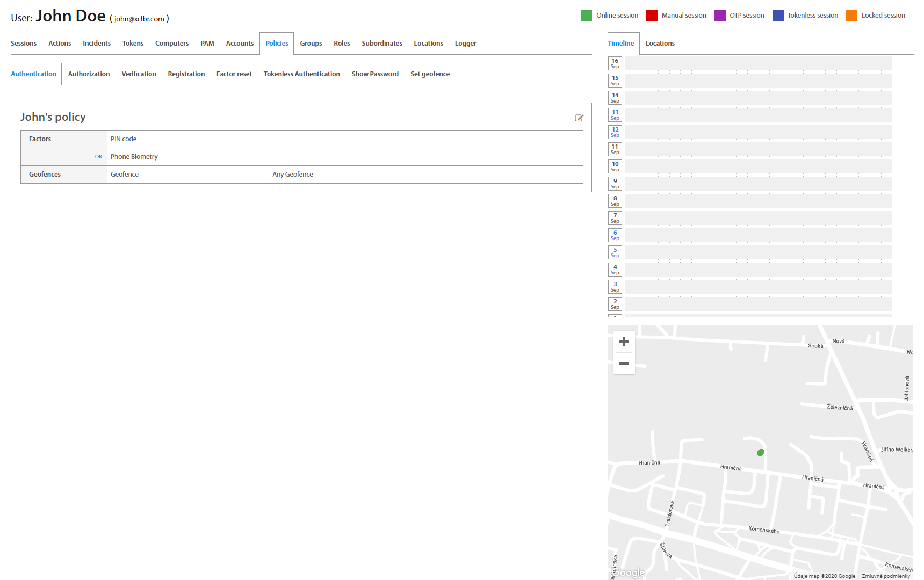924x580 pixels.
Task: Open the Zmluvné podmienky map terms link
Action: click(x=886, y=576)
